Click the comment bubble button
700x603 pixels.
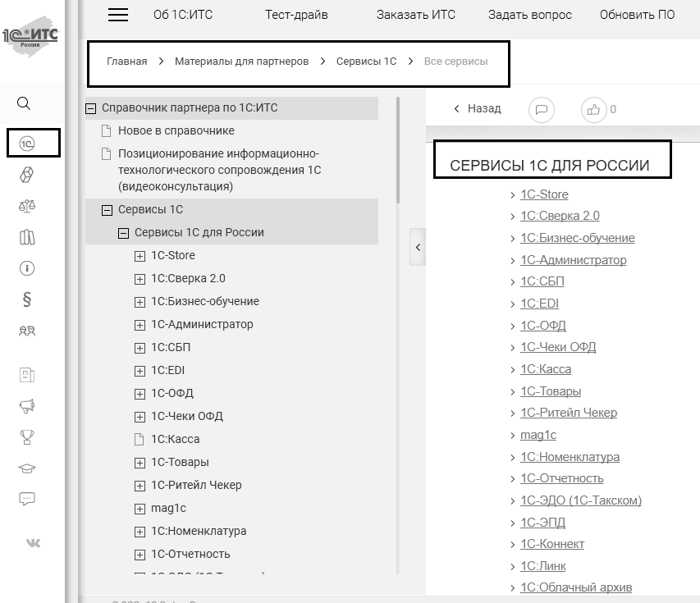coord(542,109)
